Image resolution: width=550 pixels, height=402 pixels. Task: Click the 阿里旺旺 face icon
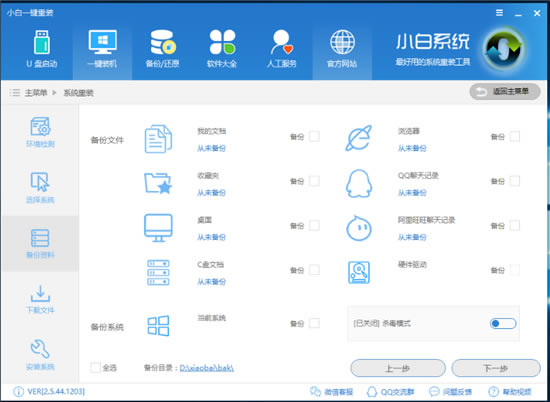[x=358, y=228]
